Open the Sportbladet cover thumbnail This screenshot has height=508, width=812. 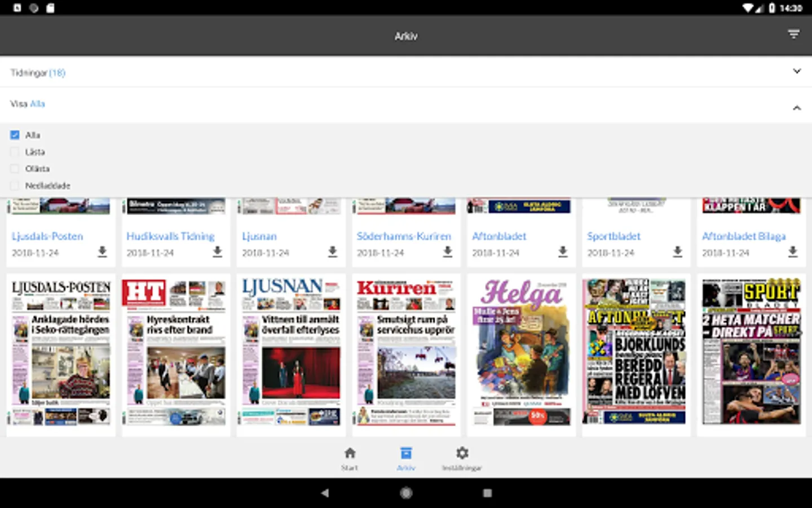[x=751, y=352]
